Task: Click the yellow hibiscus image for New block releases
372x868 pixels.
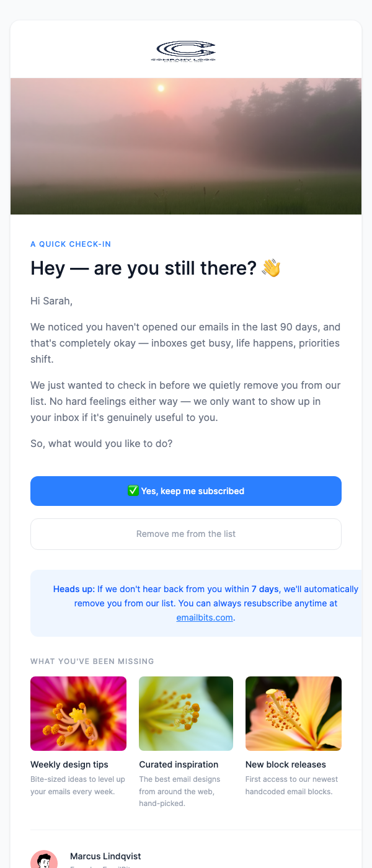Action: pyautogui.click(x=293, y=713)
